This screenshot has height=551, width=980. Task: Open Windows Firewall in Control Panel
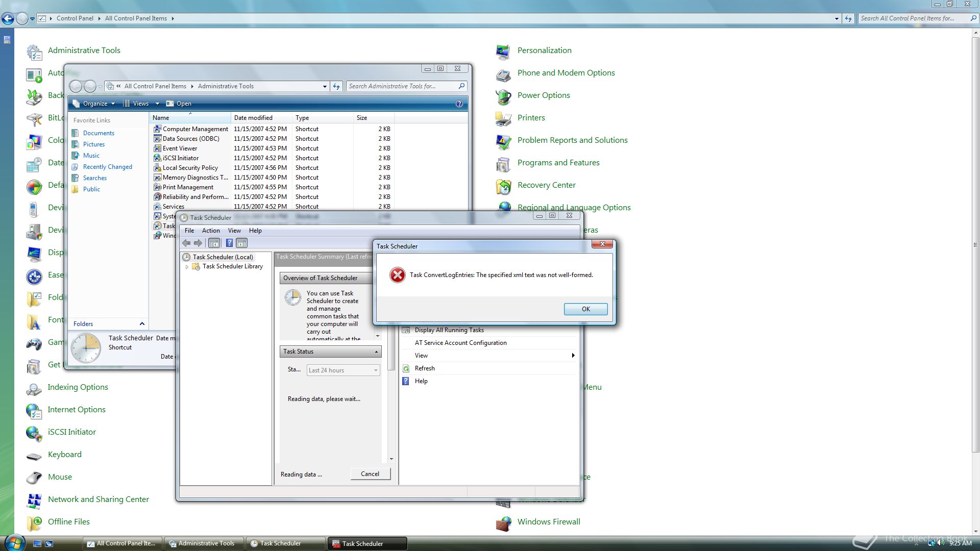click(549, 522)
